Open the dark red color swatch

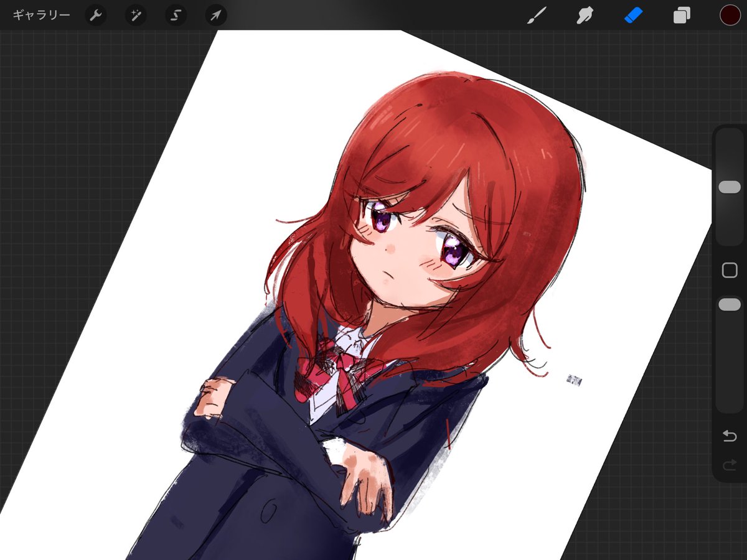(x=730, y=15)
